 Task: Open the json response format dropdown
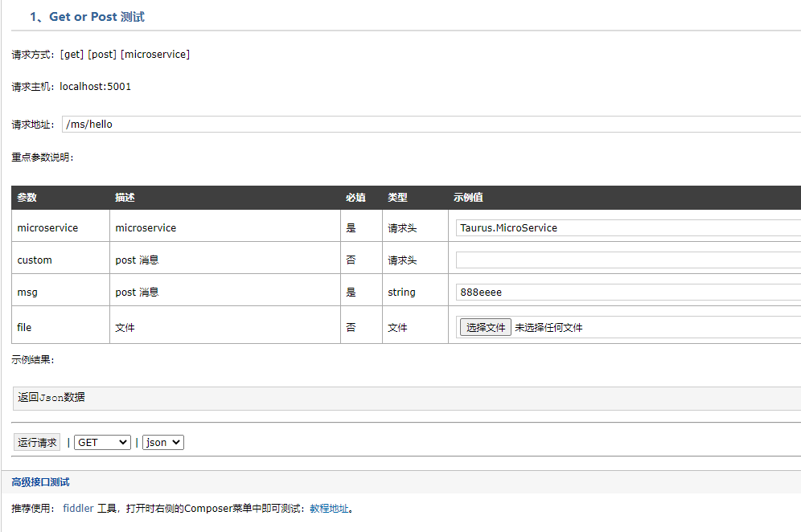pos(161,441)
